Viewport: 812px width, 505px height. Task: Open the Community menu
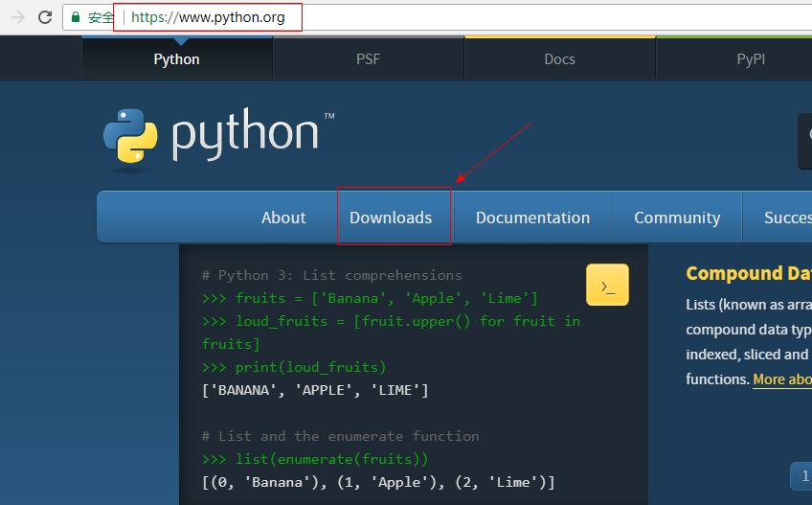coord(677,218)
